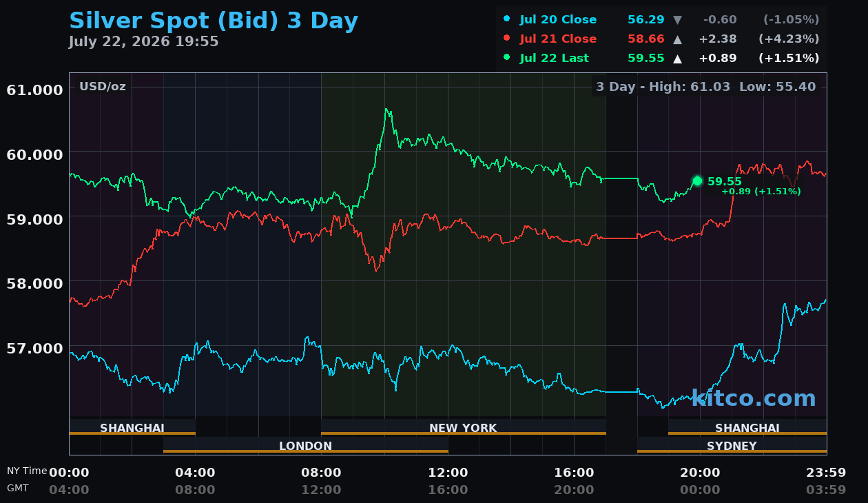Click the 58.66 closing value
Image resolution: width=868 pixels, height=503 pixels.
646,39
